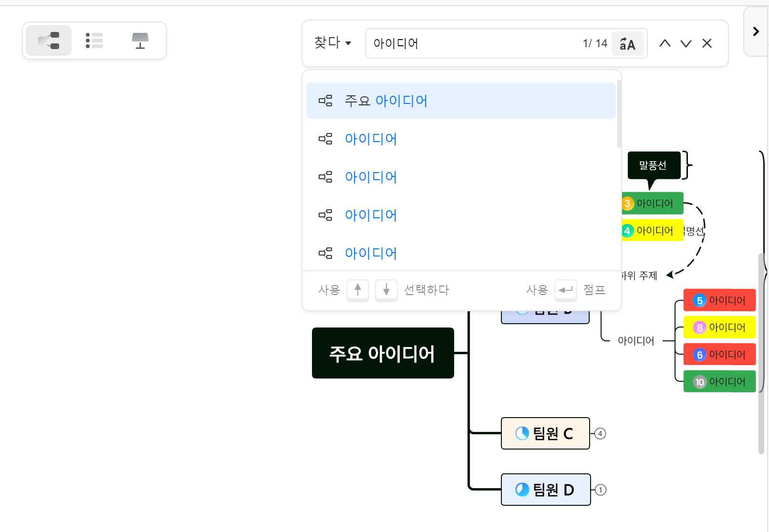The height and width of the screenshot is (532, 769).
Task: Click the pie progress marker on 팀원 D
Action: coord(522,490)
